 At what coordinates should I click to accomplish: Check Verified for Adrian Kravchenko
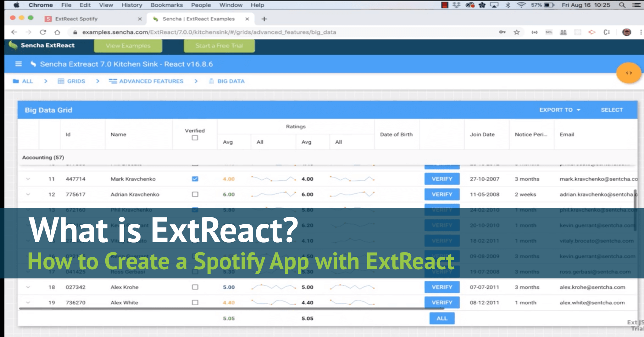pyautogui.click(x=195, y=194)
